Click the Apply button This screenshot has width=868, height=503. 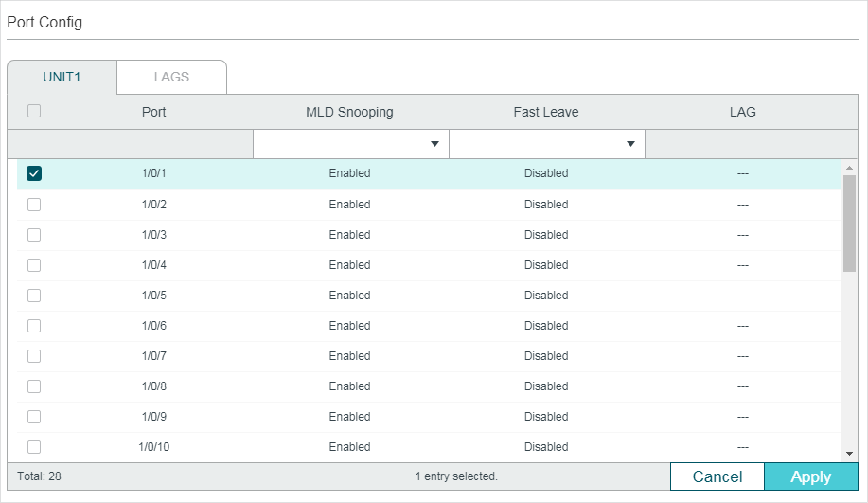coord(810,476)
